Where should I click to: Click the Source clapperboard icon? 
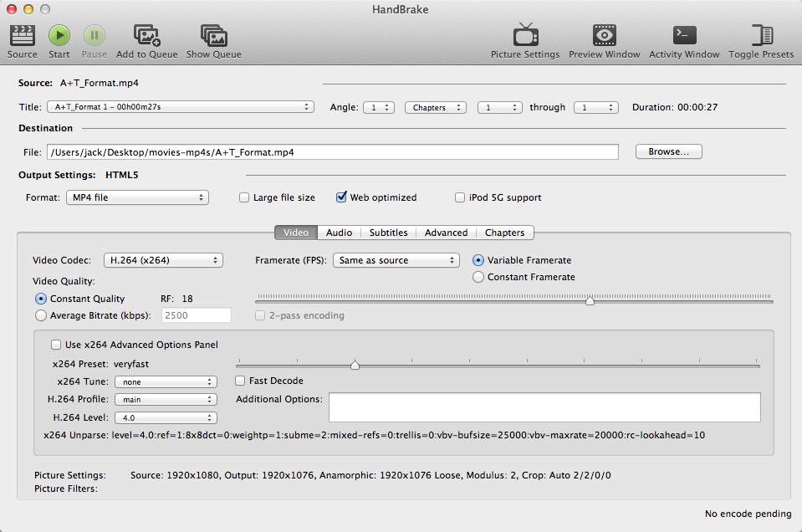22,35
